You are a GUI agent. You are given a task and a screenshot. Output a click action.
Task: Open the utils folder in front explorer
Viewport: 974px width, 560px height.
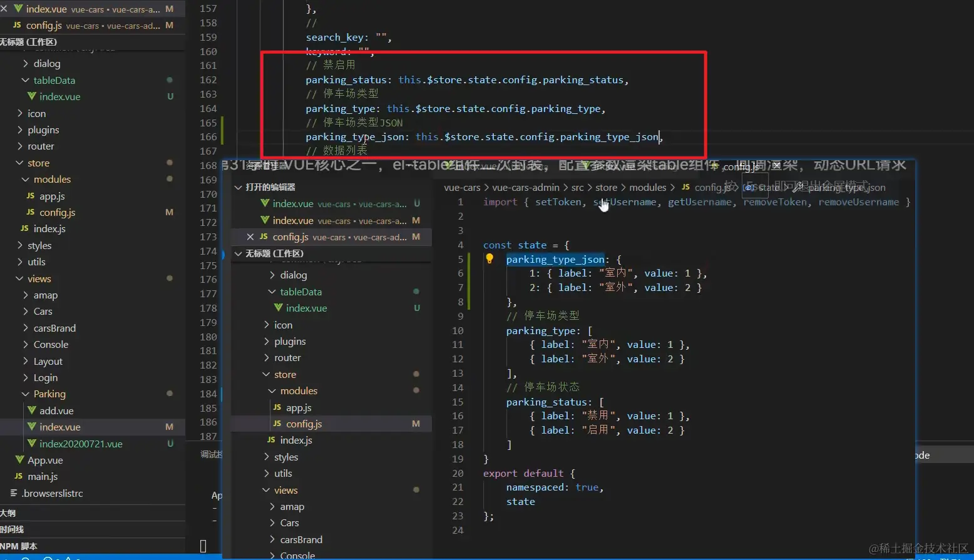click(x=283, y=473)
